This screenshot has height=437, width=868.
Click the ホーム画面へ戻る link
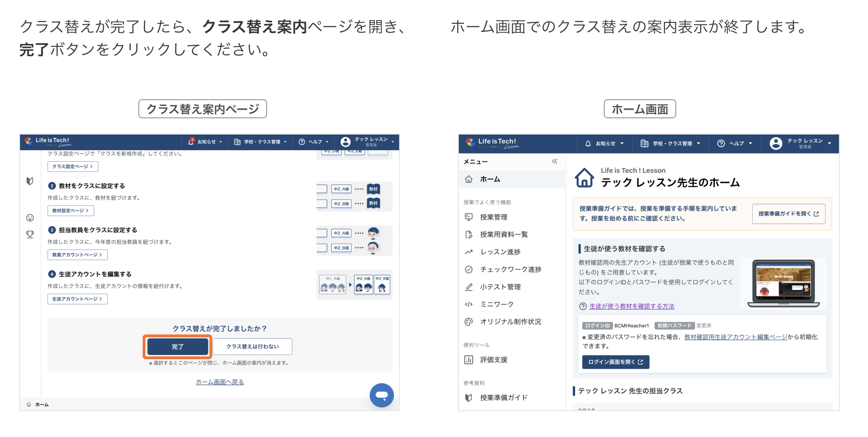pyautogui.click(x=220, y=382)
